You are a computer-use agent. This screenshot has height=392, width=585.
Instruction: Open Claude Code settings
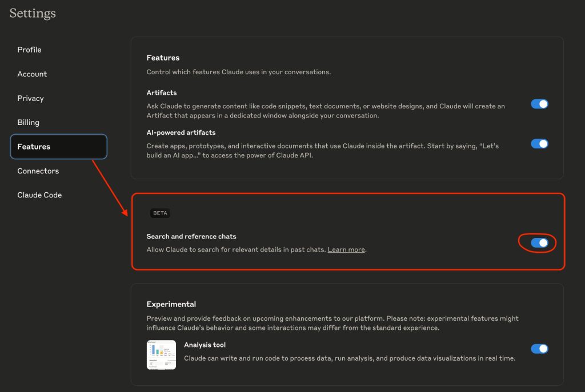39,195
